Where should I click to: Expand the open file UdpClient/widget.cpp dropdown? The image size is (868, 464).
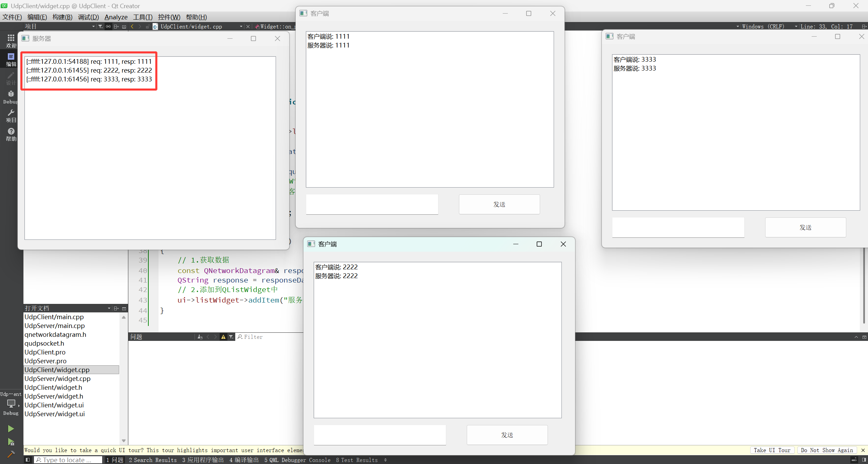pos(241,26)
